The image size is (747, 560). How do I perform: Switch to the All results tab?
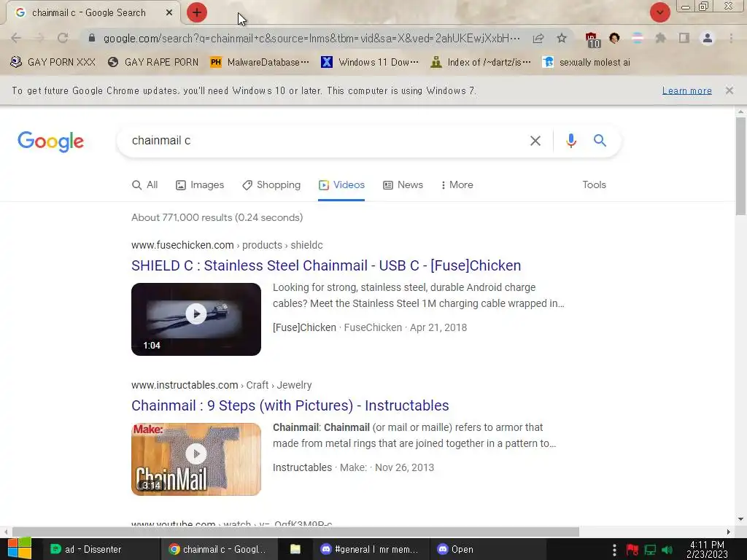pos(145,184)
